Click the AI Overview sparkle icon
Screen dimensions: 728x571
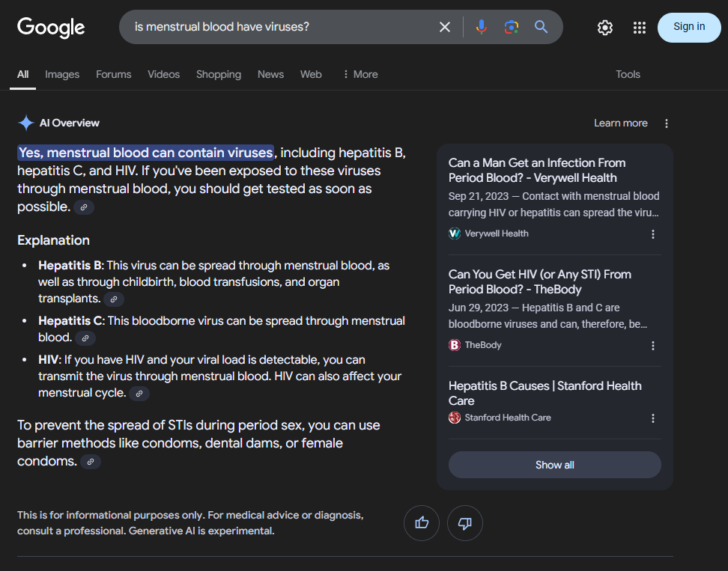pyautogui.click(x=26, y=123)
